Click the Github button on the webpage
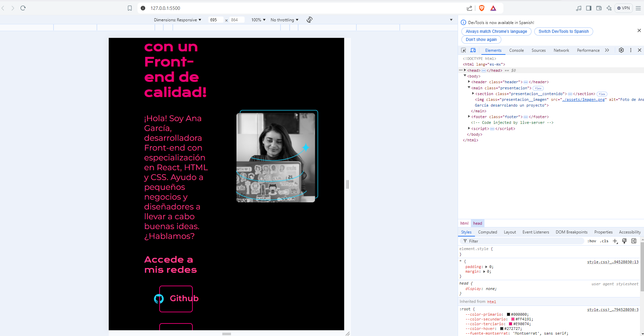This screenshot has height=336, width=644. click(x=176, y=299)
